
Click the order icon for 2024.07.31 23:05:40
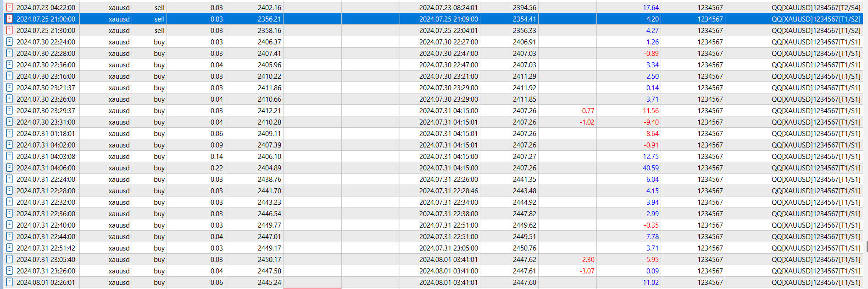point(9,259)
